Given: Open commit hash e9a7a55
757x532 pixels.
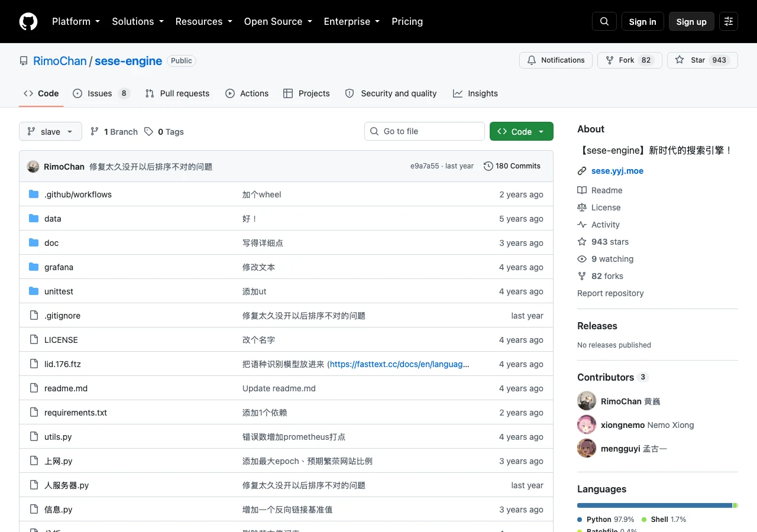Looking at the screenshot, I should click(x=425, y=166).
